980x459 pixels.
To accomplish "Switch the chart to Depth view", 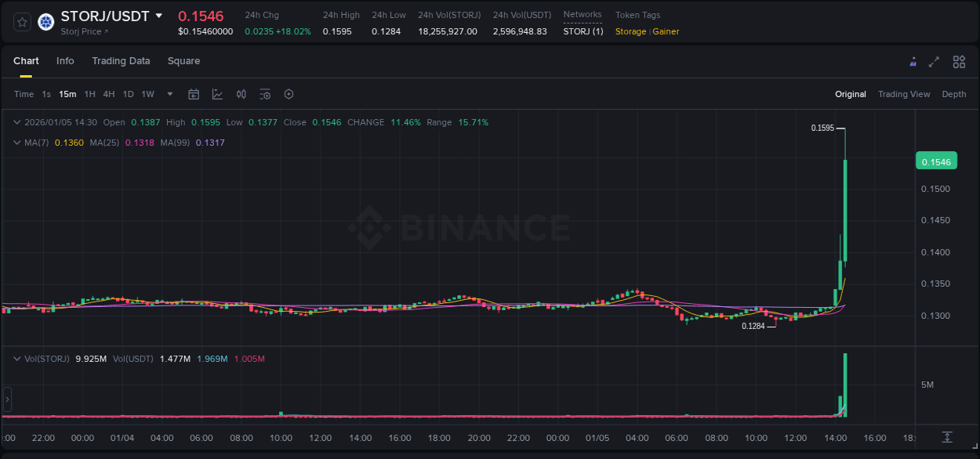I will [954, 94].
